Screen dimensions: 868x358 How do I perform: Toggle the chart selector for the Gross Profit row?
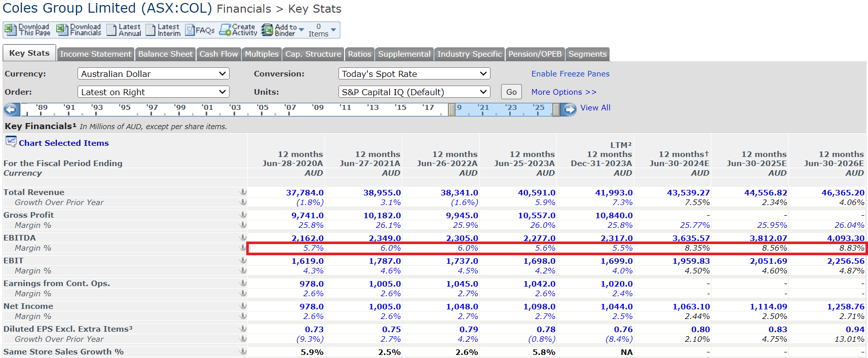(243, 215)
